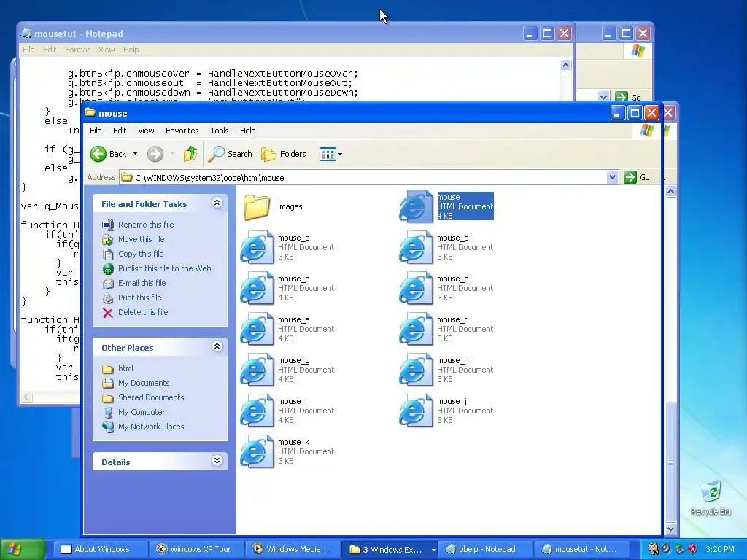Select the highlighted mouse HTML document icon
The image size is (747, 560).
tap(415, 206)
